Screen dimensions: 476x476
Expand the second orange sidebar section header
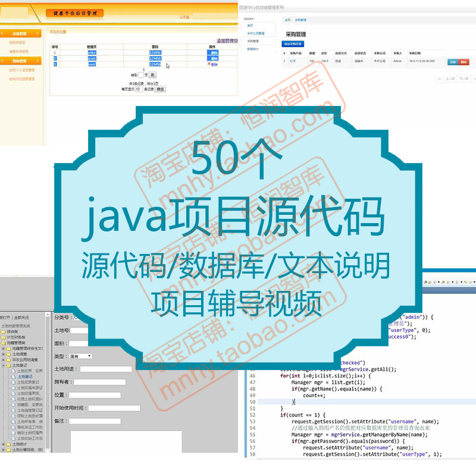pyautogui.click(x=21, y=61)
